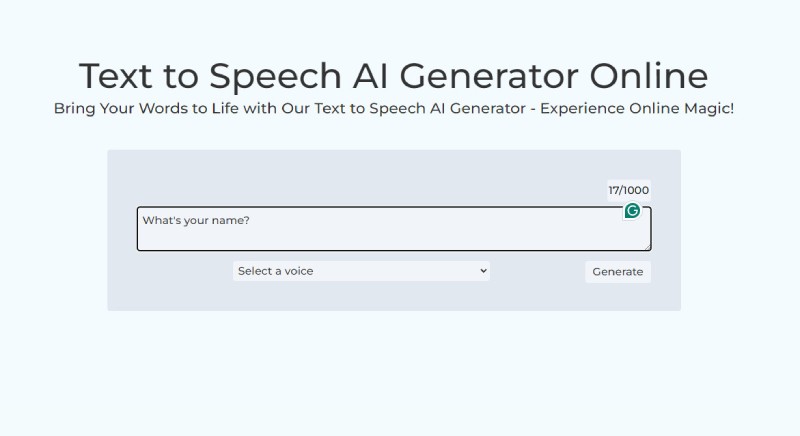Open the Select a voice dropdown
The width and height of the screenshot is (800, 436).
tap(361, 271)
